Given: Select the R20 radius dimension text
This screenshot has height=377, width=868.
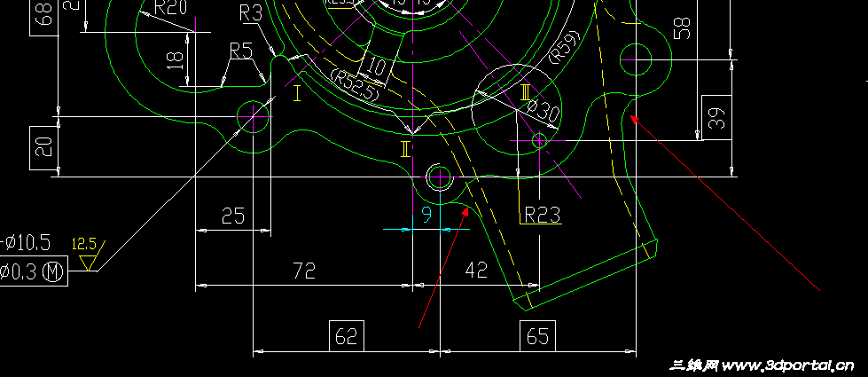Looking at the screenshot, I should [x=170, y=6].
